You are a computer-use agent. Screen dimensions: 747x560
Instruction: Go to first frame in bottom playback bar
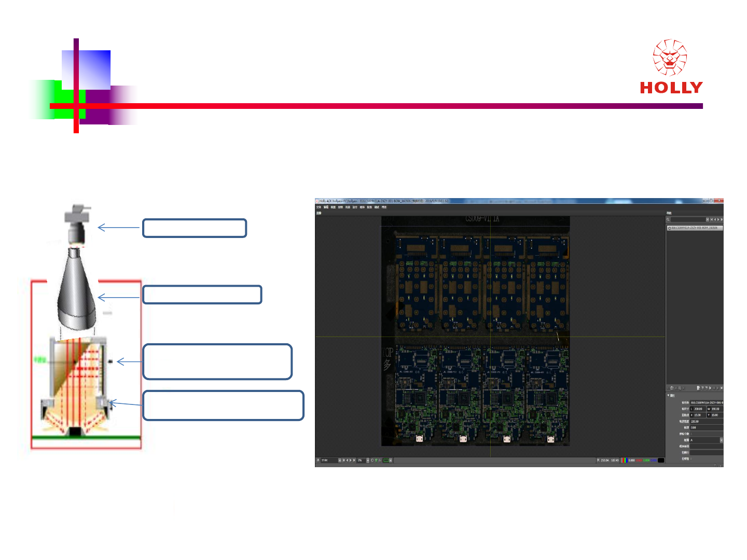pyautogui.click(x=343, y=460)
